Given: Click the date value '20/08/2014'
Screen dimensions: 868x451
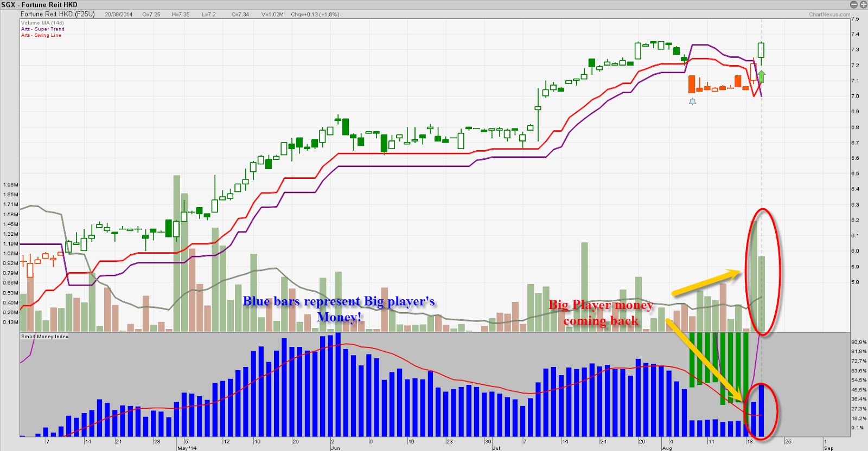Looking at the screenshot, I should tap(119, 15).
